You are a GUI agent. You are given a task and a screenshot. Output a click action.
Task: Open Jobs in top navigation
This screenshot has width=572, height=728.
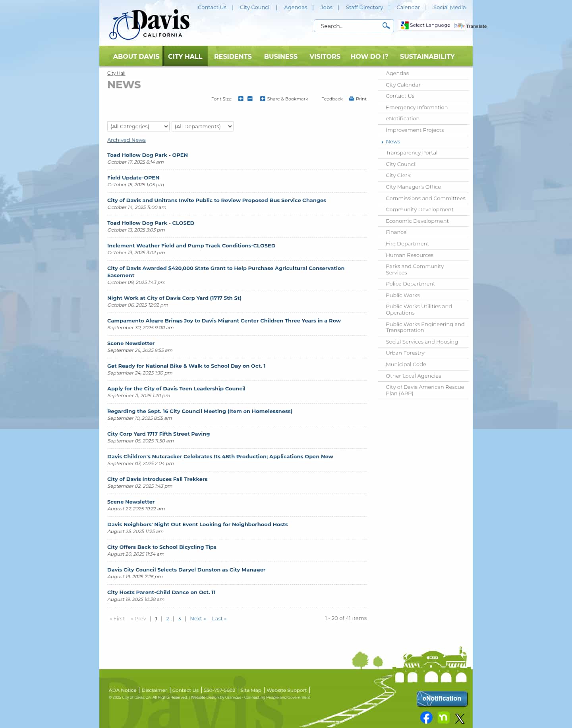pos(327,7)
